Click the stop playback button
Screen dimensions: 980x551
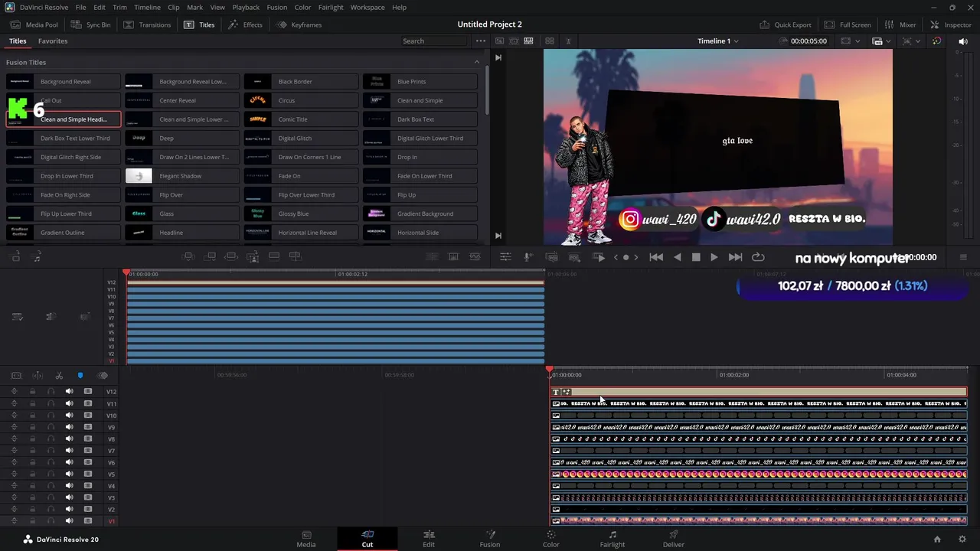click(x=696, y=257)
